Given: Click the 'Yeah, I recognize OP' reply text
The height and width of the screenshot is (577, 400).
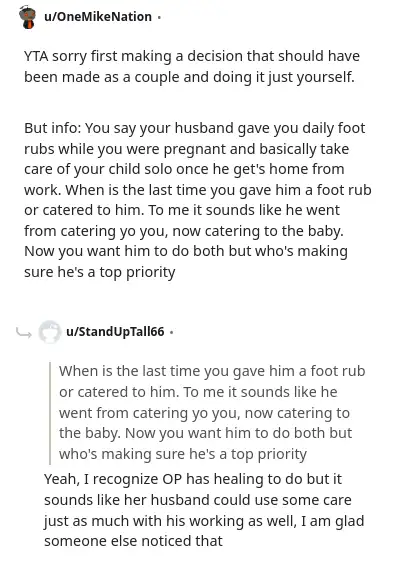Looking at the screenshot, I should (204, 510).
